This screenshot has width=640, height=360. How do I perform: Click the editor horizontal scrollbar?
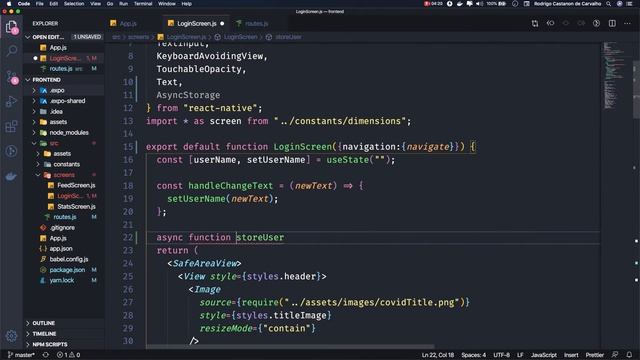click(290, 347)
